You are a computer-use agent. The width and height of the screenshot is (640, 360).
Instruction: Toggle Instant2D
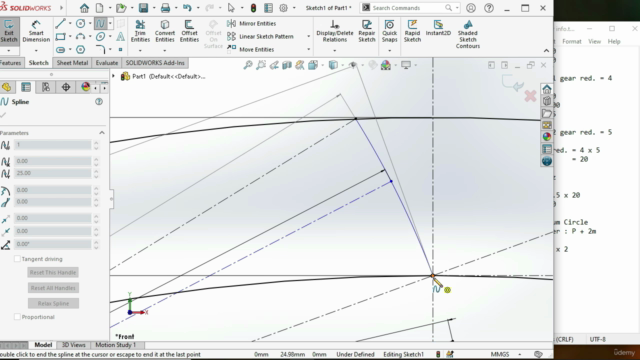pyautogui.click(x=438, y=28)
